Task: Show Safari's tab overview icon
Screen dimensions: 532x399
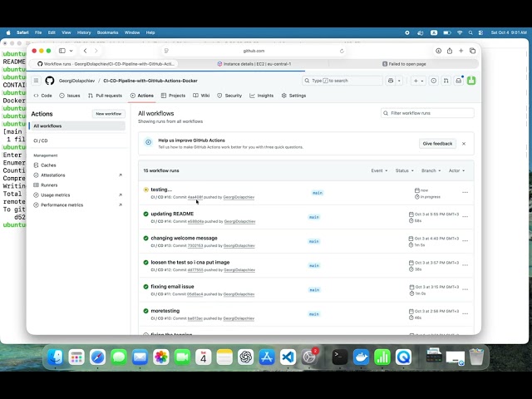Action: (x=472, y=51)
